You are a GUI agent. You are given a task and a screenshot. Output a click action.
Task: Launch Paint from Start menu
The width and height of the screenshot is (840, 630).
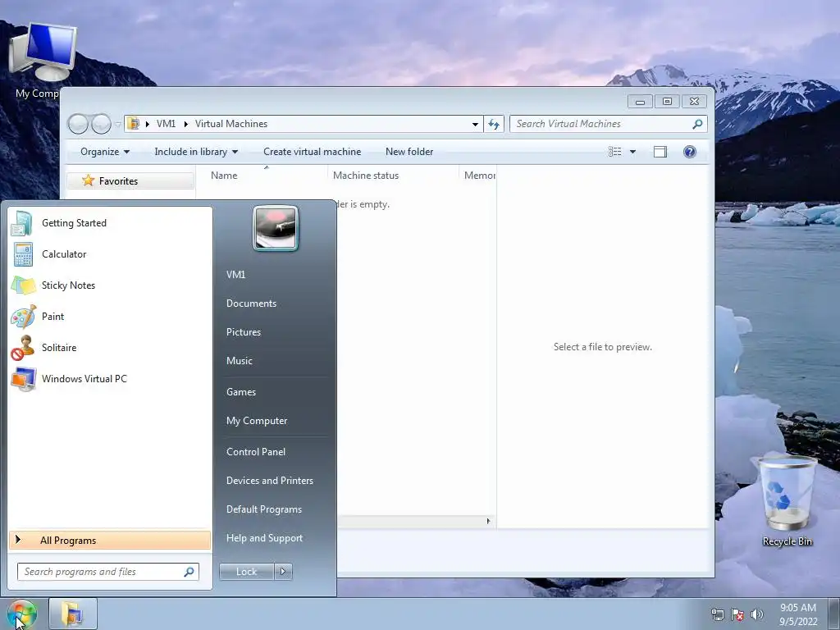[x=110, y=316]
